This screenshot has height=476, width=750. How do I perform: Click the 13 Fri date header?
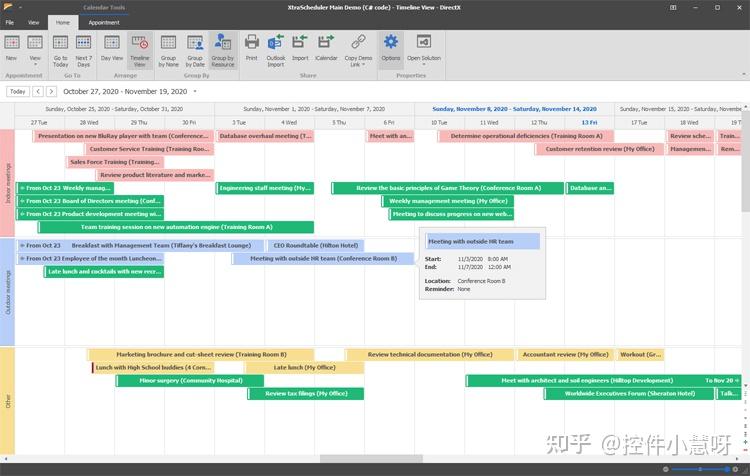point(589,122)
